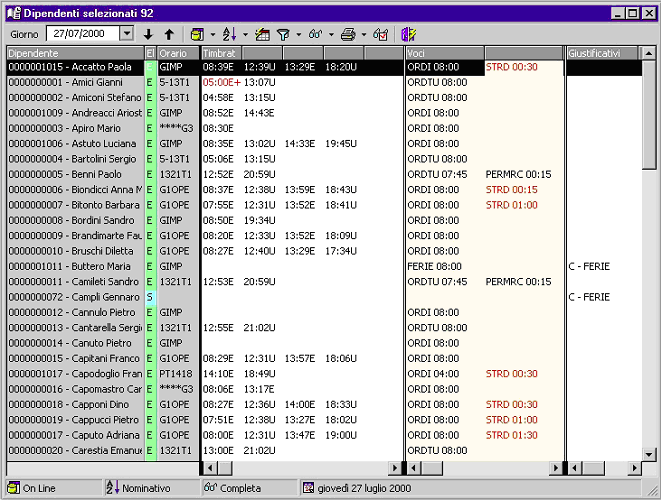Select employee Buttero Maria
The height and width of the screenshot is (500, 661).
pyautogui.click(x=75, y=266)
